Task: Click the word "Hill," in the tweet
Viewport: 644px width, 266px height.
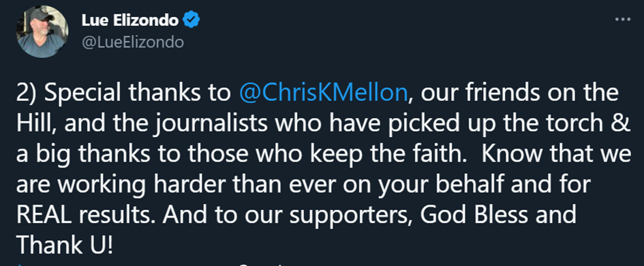Action: pyautogui.click(x=37, y=124)
